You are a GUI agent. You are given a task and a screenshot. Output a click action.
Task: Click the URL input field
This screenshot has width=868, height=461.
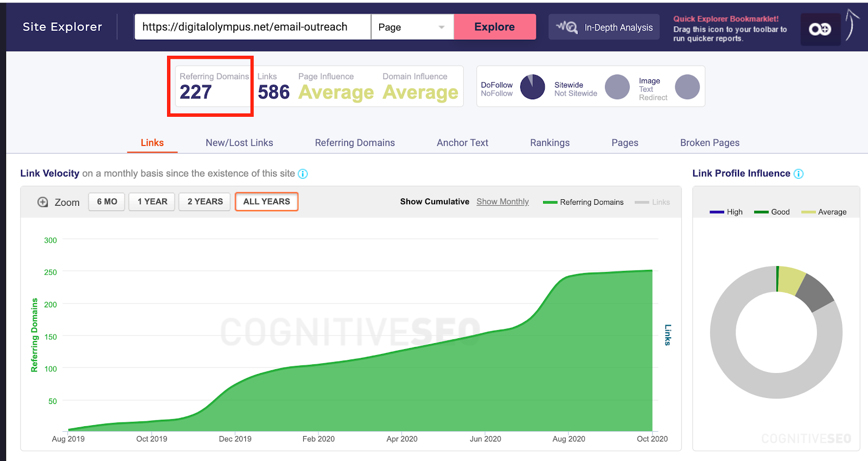[253, 27]
